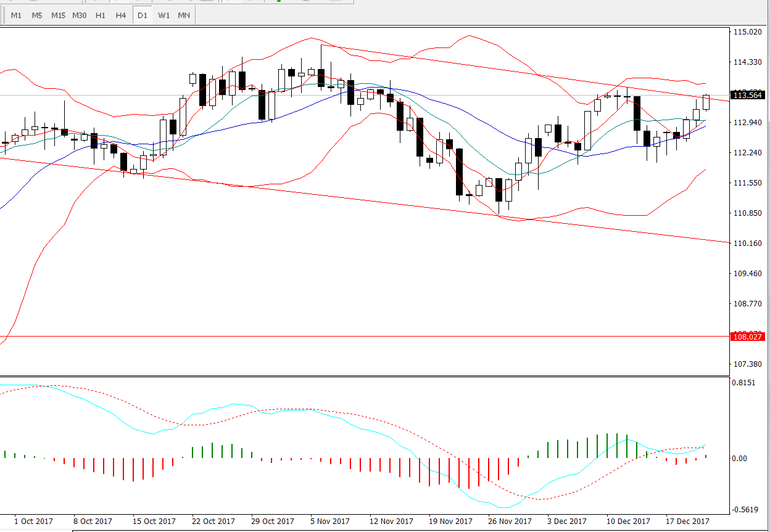Click the 112.240 price scale value

(748, 153)
